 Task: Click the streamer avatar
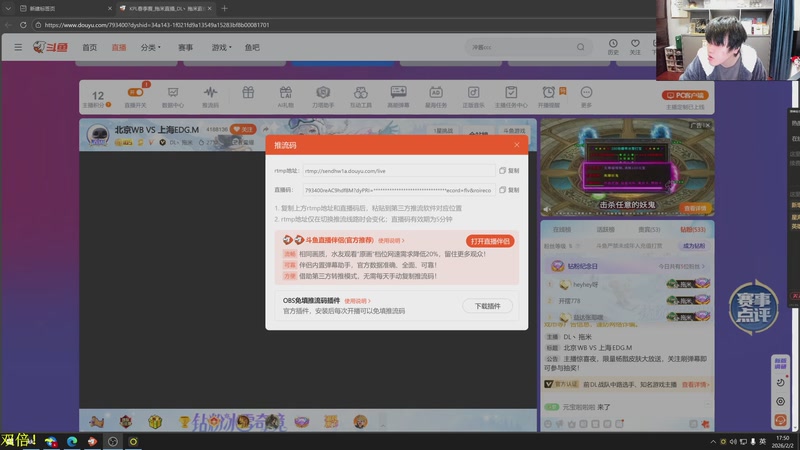(97, 135)
